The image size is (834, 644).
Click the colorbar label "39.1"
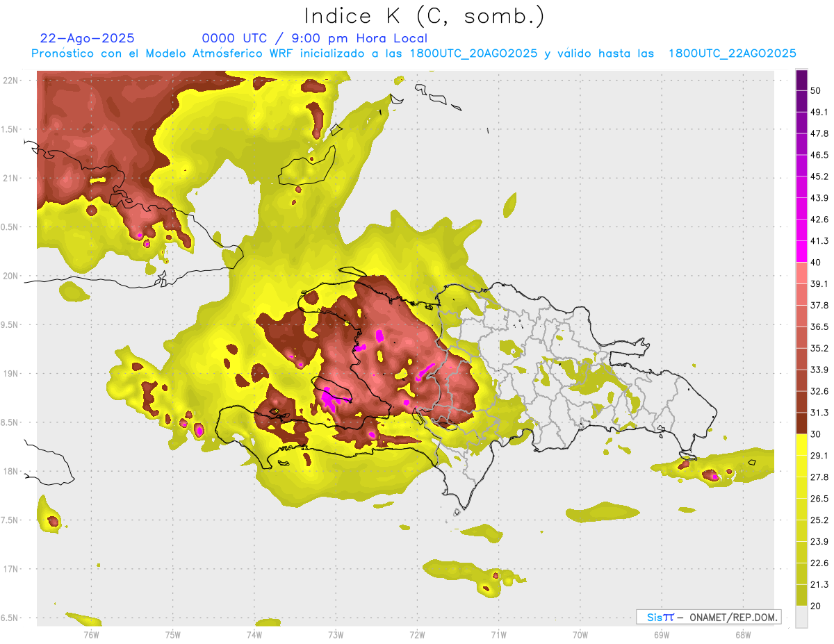pyautogui.click(x=820, y=284)
